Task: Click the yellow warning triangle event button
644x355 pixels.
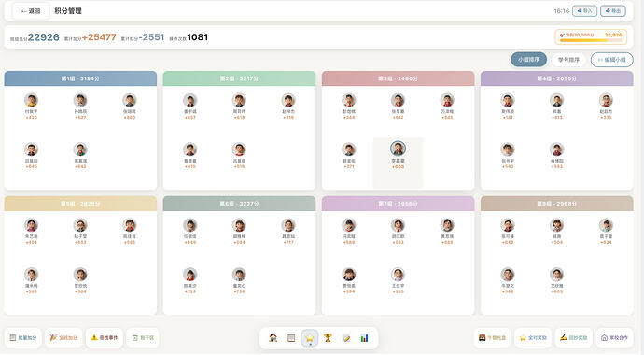Action: click(105, 338)
